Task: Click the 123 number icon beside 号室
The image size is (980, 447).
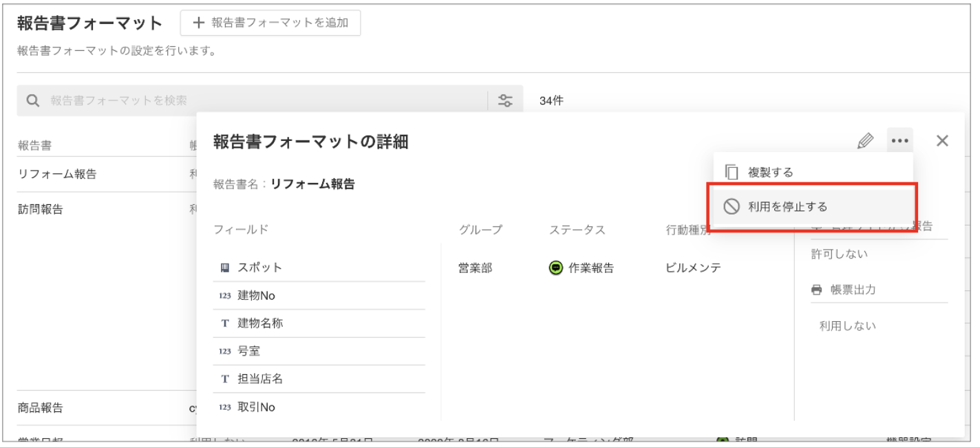Action: click(x=224, y=351)
